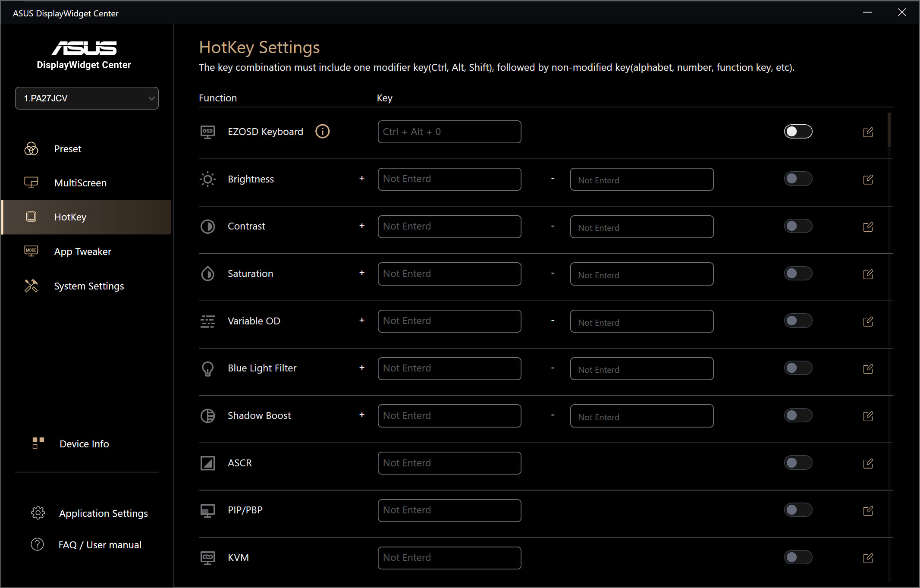Click the Device Info squares icon
This screenshot has width=920, height=588.
tap(38, 443)
